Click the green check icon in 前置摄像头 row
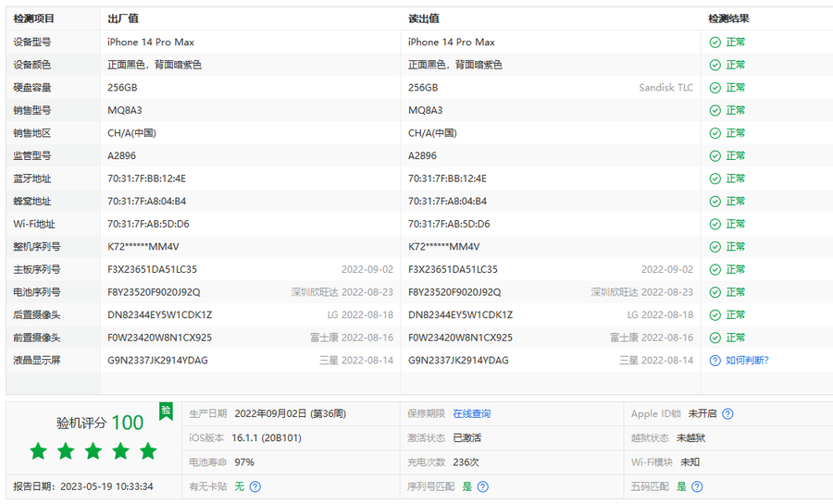The width and height of the screenshot is (833, 504). click(715, 338)
